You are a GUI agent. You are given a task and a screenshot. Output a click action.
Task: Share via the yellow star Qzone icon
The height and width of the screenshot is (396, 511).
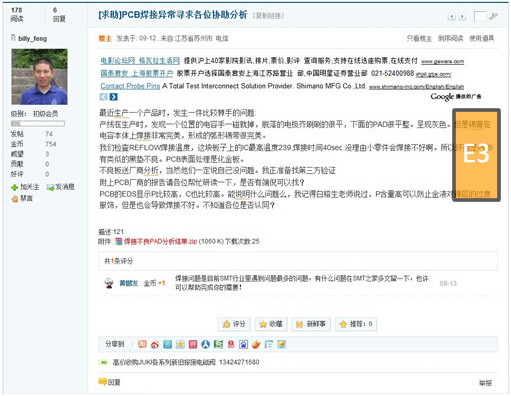pos(180,344)
